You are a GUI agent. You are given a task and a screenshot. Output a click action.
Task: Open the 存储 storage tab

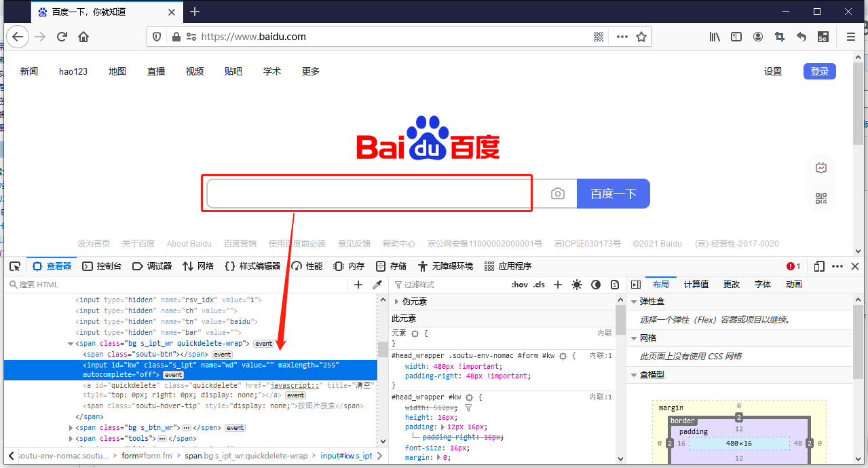tap(391, 266)
